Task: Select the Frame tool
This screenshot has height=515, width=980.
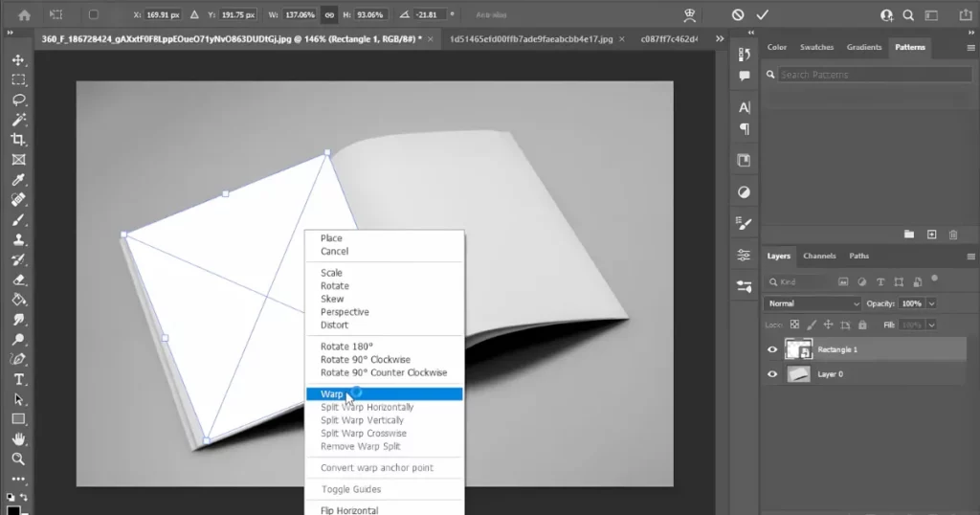Action: pos(19,159)
